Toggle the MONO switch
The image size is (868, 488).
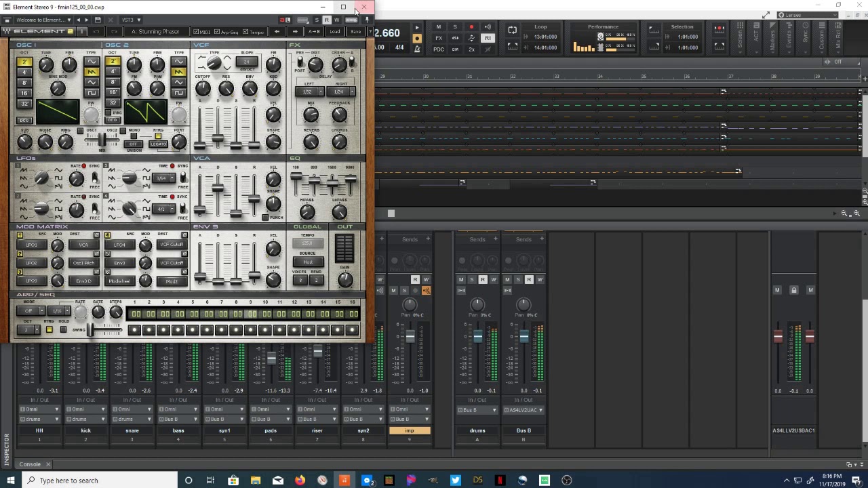133,135
